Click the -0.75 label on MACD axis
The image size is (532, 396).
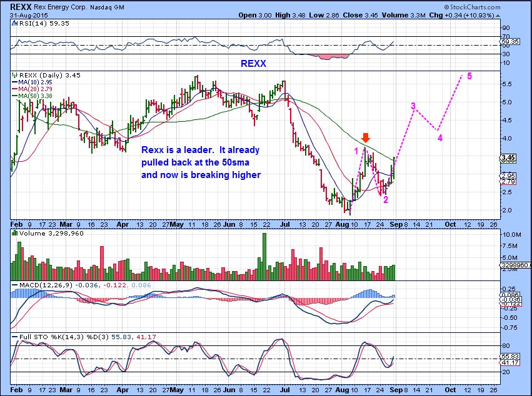[x=509, y=327]
